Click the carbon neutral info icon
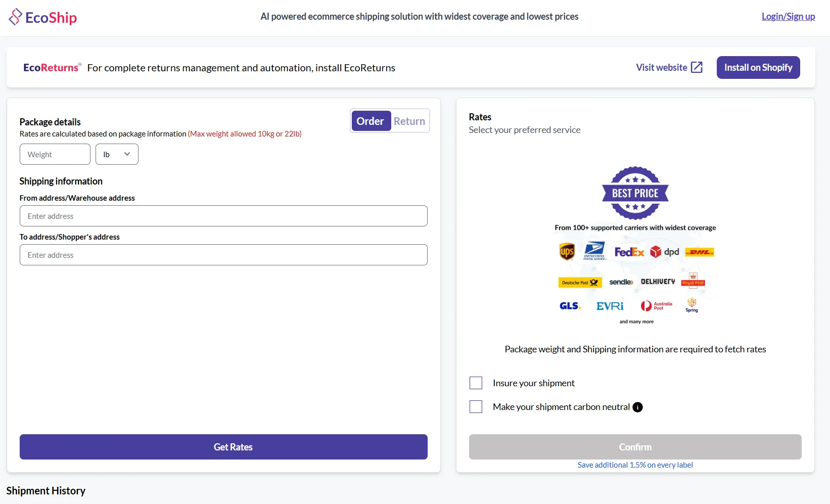The image size is (830, 504). pos(638,407)
